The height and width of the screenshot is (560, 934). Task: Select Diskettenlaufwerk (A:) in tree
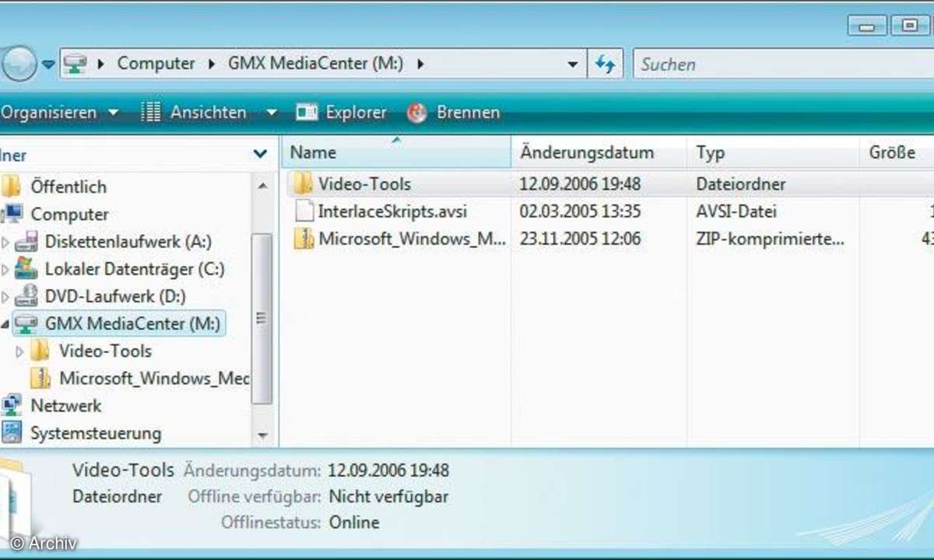click(x=128, y=242)
